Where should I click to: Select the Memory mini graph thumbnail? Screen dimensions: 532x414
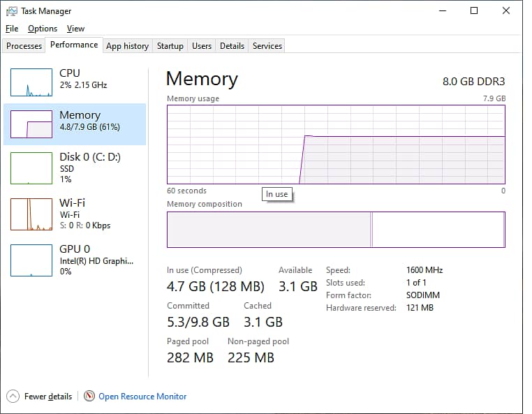tap(31, 124)
